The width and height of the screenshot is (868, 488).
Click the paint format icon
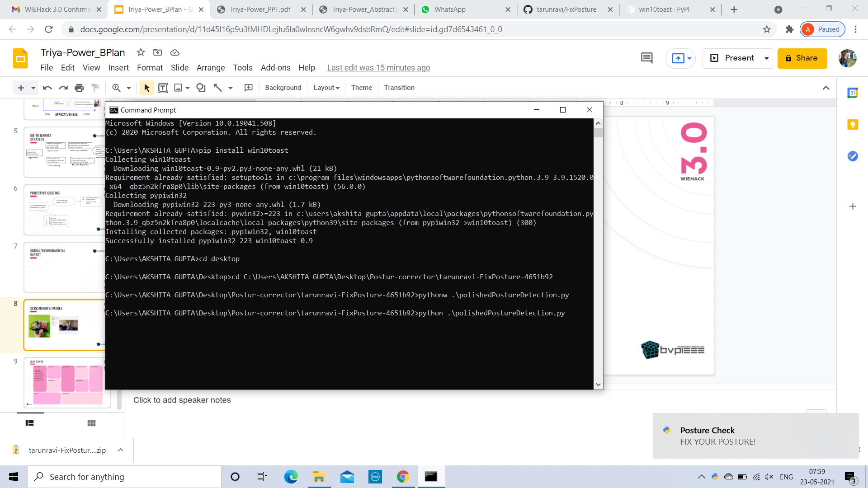pos(95,88)
